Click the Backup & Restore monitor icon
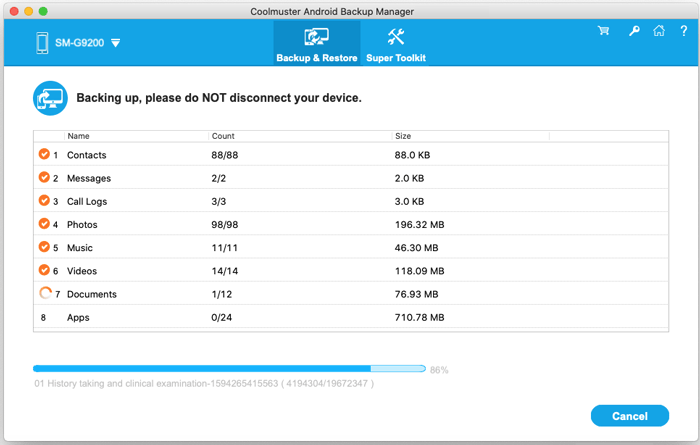 317,37
